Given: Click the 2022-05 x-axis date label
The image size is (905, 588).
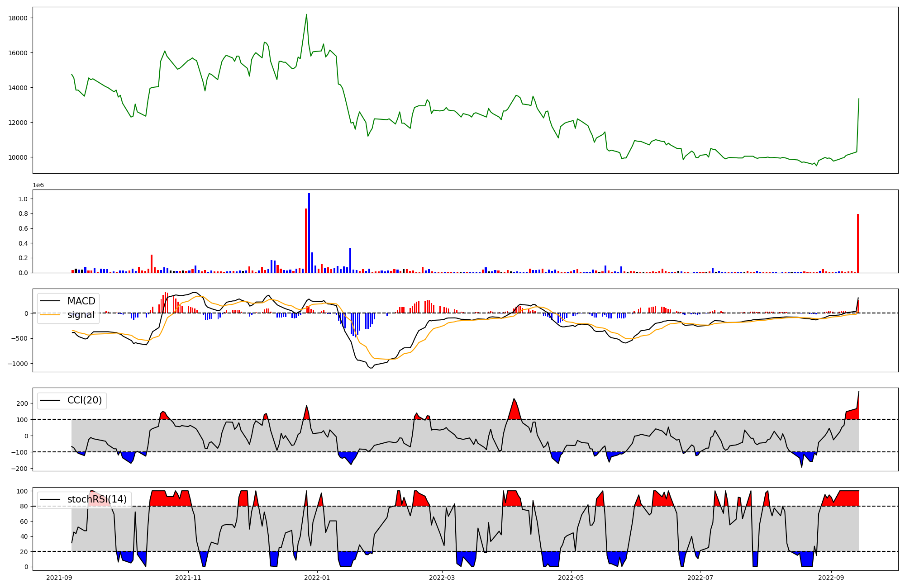Looking at the screenshot, I should (571, 578).
